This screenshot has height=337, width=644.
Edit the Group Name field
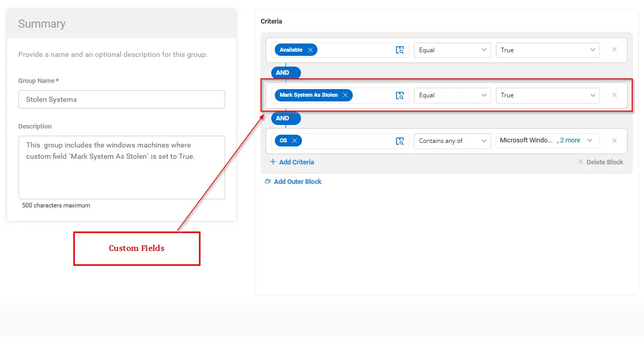click(x=122, y=99)
